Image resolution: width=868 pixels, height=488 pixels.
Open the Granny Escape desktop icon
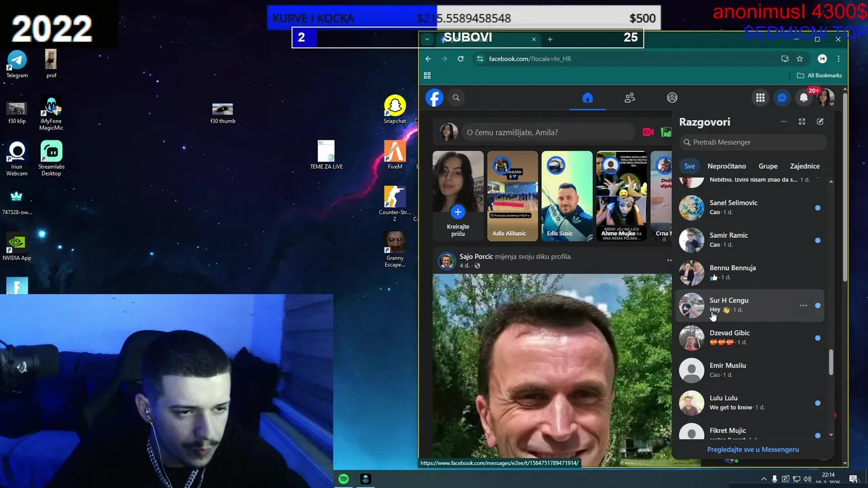pyautogui.click(x=395, y=249)
